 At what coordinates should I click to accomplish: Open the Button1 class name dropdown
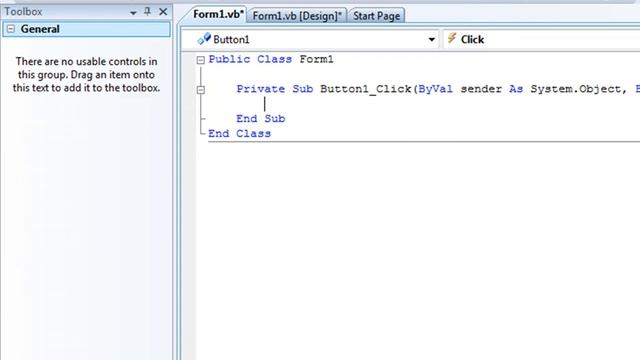pos(431,40)
